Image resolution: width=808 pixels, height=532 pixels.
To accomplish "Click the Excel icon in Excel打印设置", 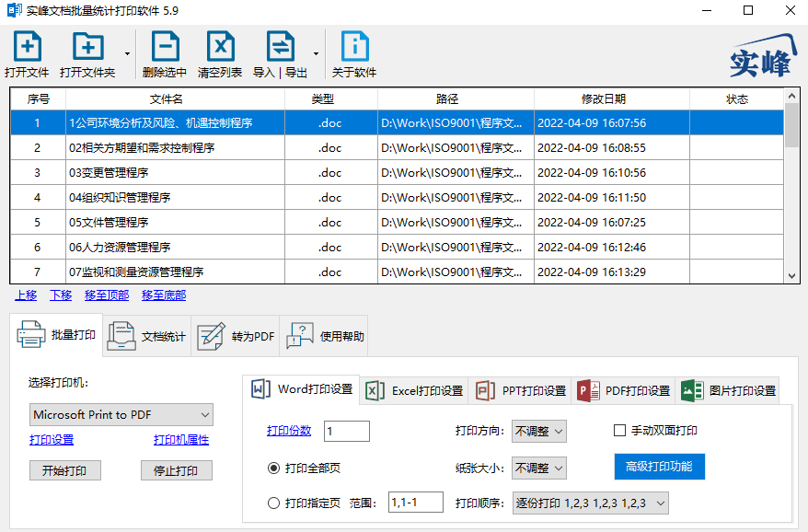I will point(375,391).
